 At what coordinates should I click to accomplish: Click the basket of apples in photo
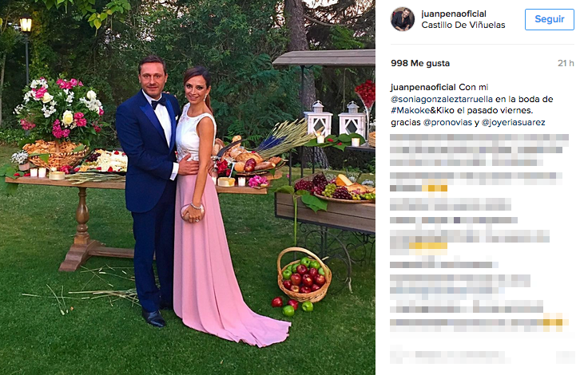click(x=304, y=275)
